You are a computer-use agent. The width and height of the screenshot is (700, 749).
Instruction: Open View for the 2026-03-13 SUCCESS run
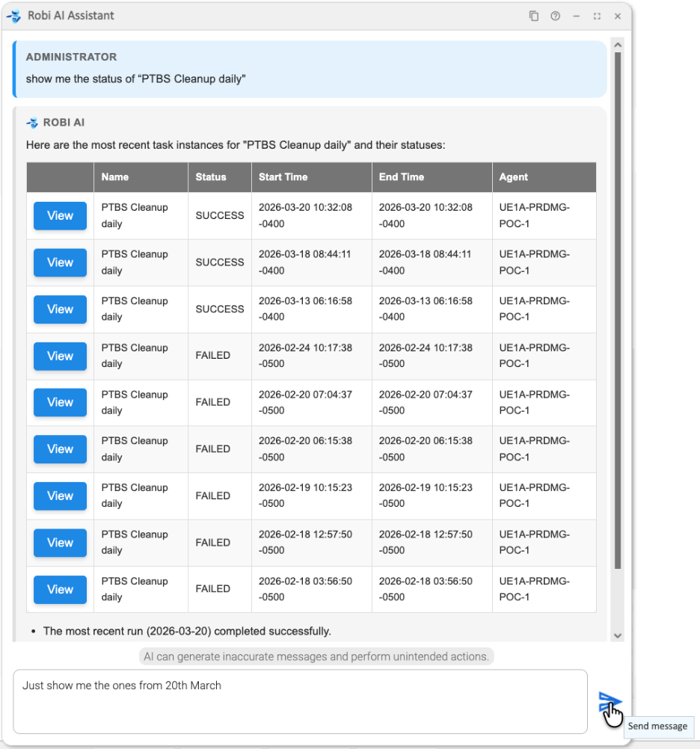60,309
